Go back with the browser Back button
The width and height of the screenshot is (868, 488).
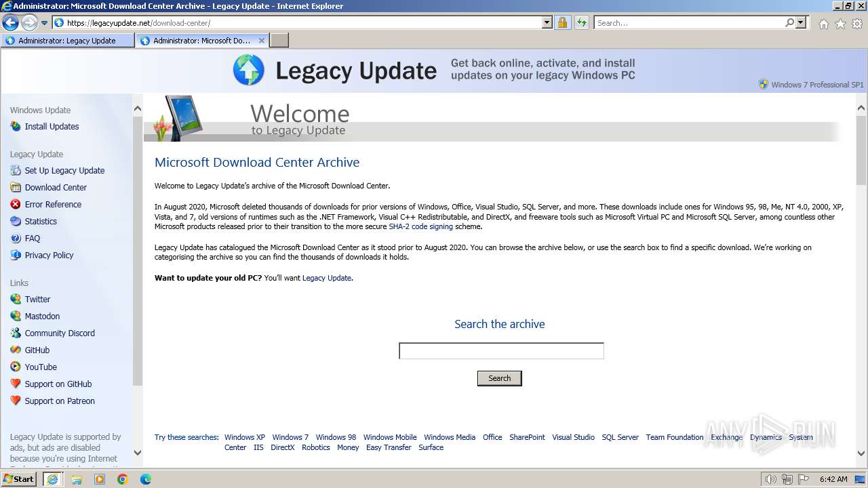pyautogui.click(x=10, y=22)
